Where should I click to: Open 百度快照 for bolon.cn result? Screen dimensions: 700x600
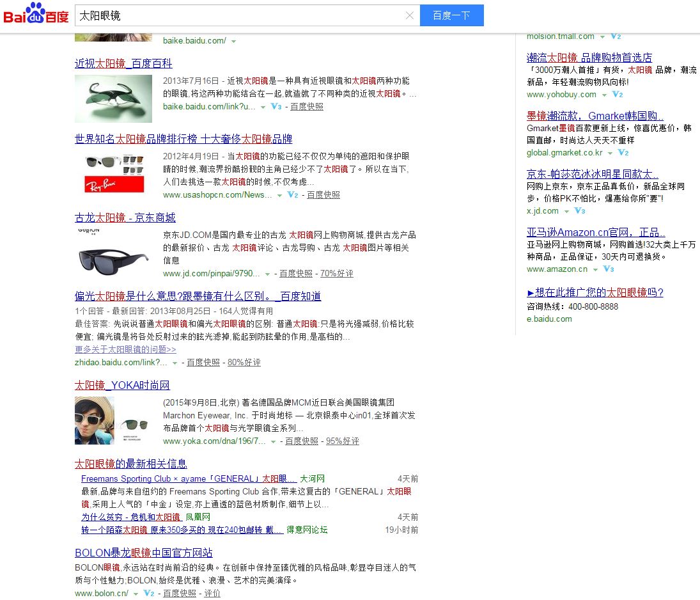point(180,594)
